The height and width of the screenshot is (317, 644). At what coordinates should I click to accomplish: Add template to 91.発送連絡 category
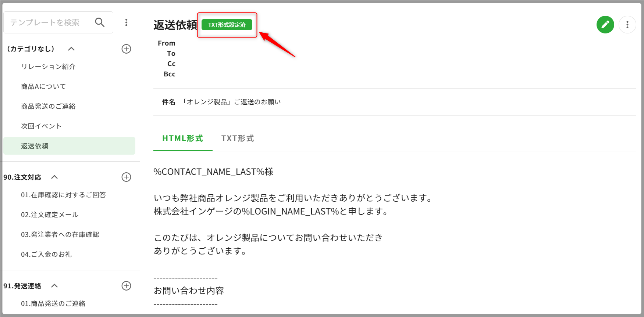(126, 286)
